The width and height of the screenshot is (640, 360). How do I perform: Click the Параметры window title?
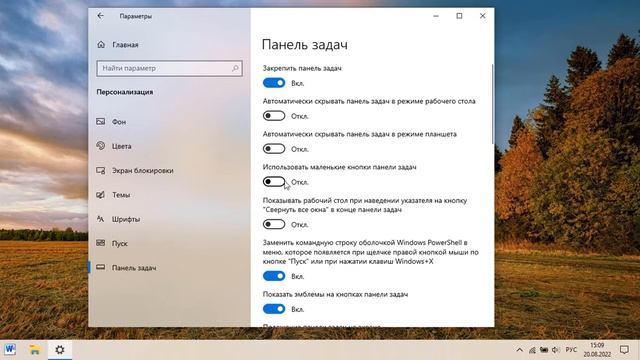136,16
